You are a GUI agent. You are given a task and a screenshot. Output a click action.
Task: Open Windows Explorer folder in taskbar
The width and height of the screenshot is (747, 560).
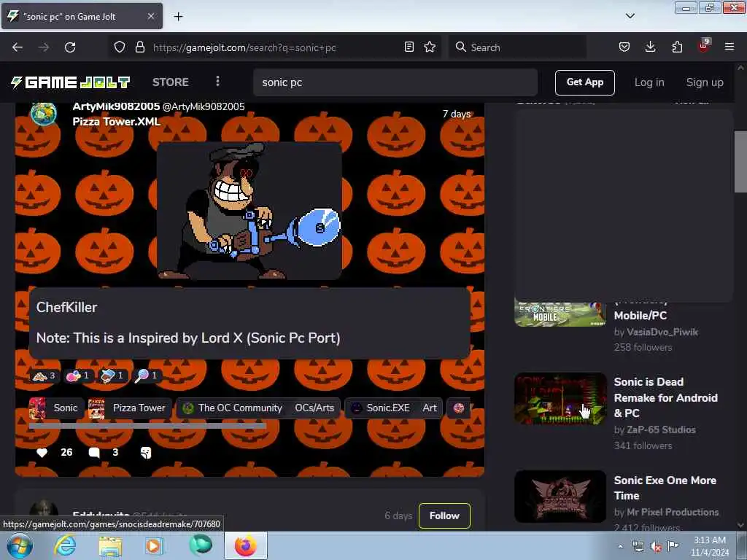(110, 546)
